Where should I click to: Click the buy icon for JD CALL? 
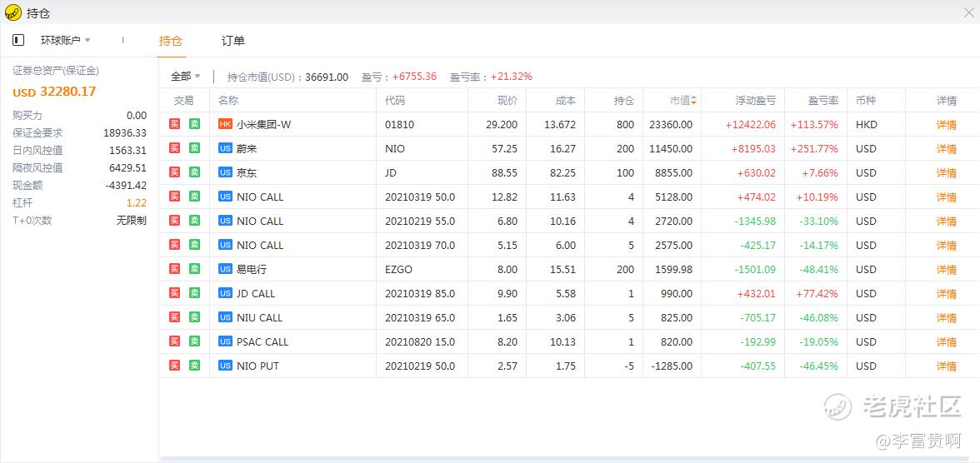(174, 293)
